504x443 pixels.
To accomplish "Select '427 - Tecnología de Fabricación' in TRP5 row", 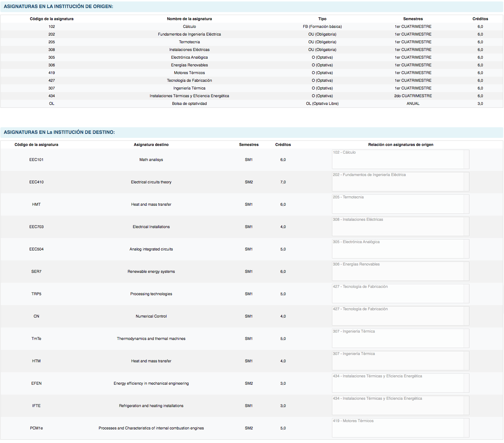I will pos(360,287).
